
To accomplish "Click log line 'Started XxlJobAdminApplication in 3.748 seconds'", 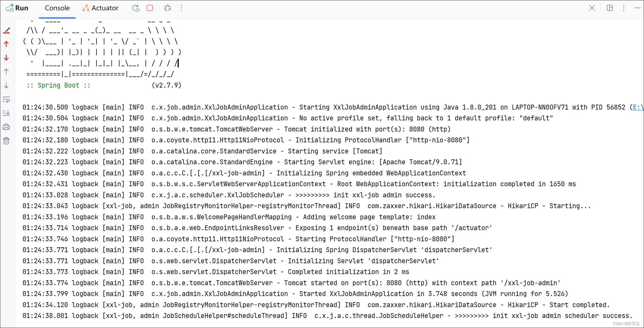I will click(x=295, y=294).
